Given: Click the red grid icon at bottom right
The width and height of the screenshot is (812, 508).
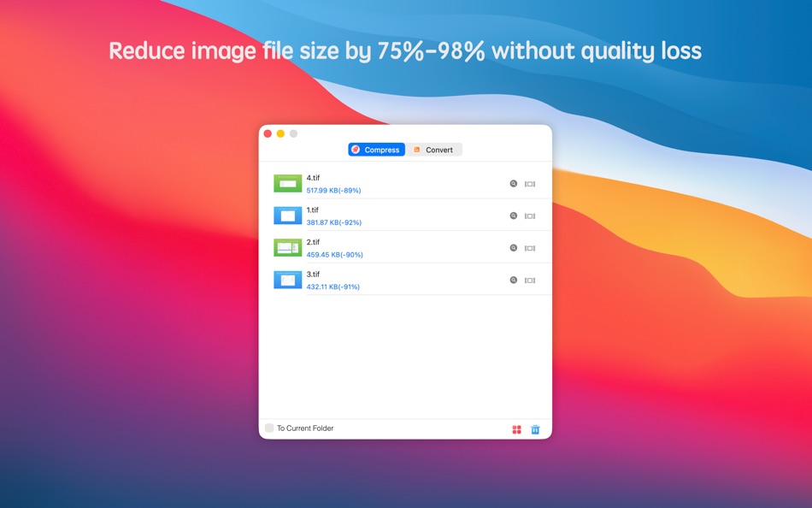Looking at the screenshot, I should tap(516, 428).
